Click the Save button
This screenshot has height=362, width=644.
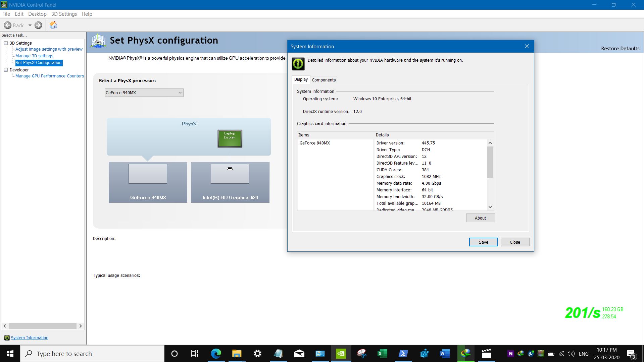[x=483, y=242]
